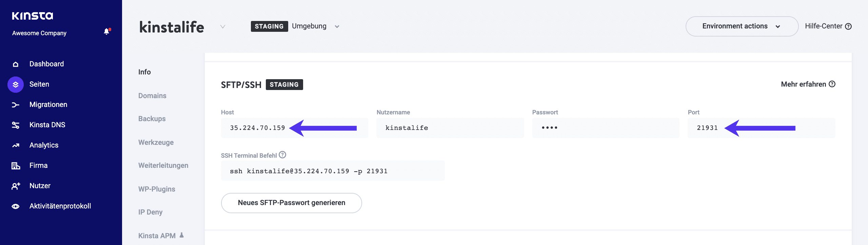Click STAGING badge beside SFTP/SSH heading
This screenshot has width=868, height=245.
[x=284, y=85]
